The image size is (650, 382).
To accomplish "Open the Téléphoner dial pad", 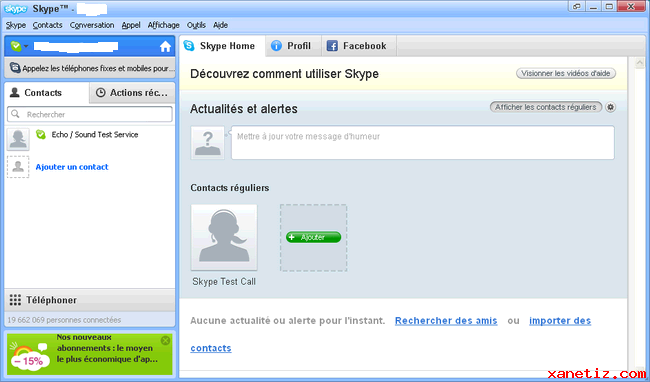I will pos(90,300).
